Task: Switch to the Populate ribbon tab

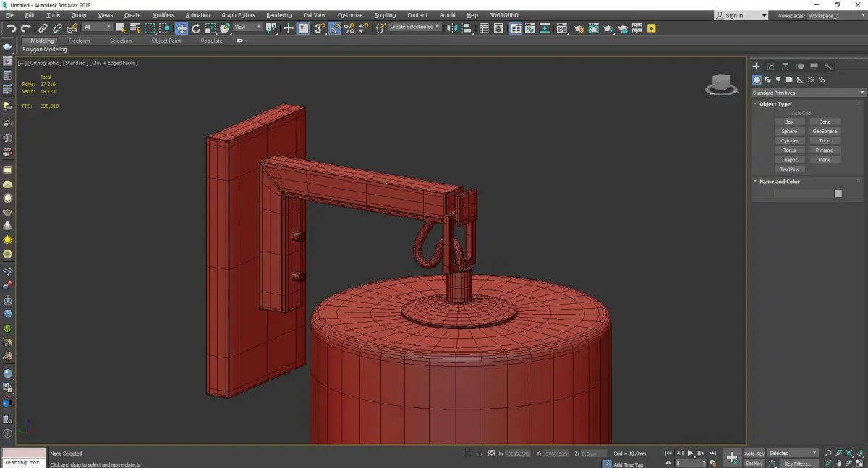Action: [211, 41]
